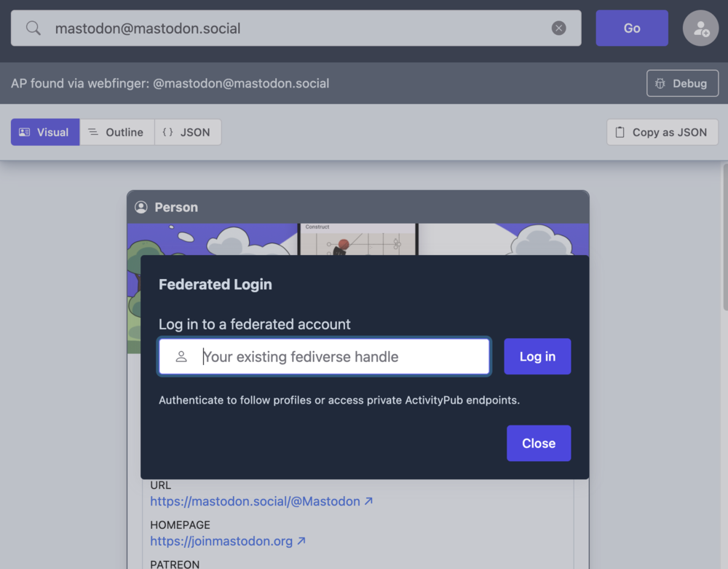Image resolution: width=728 pixels, height=569 pixels.
Task: Clear the search field with the X icon
Action: tap(558, 28)
